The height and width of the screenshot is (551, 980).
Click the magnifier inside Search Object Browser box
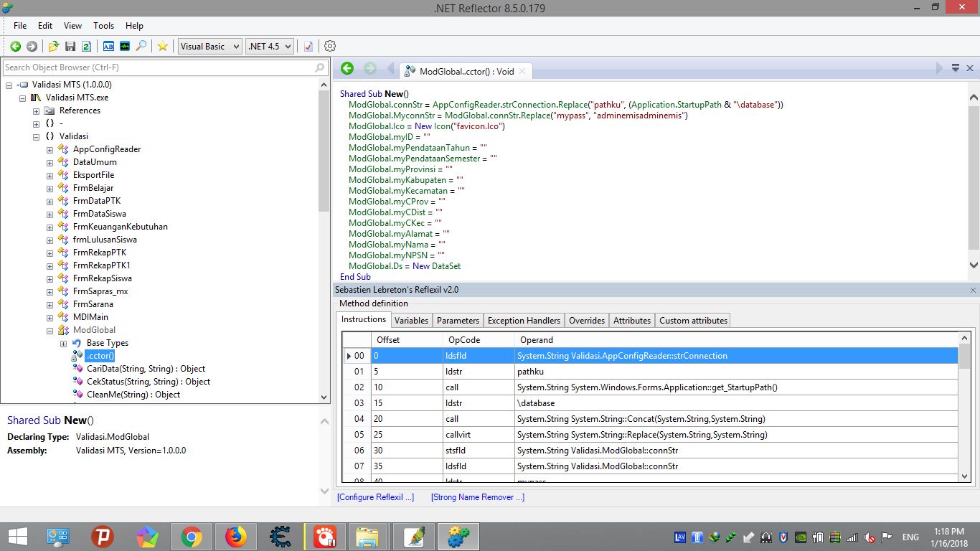pos(320,67)
